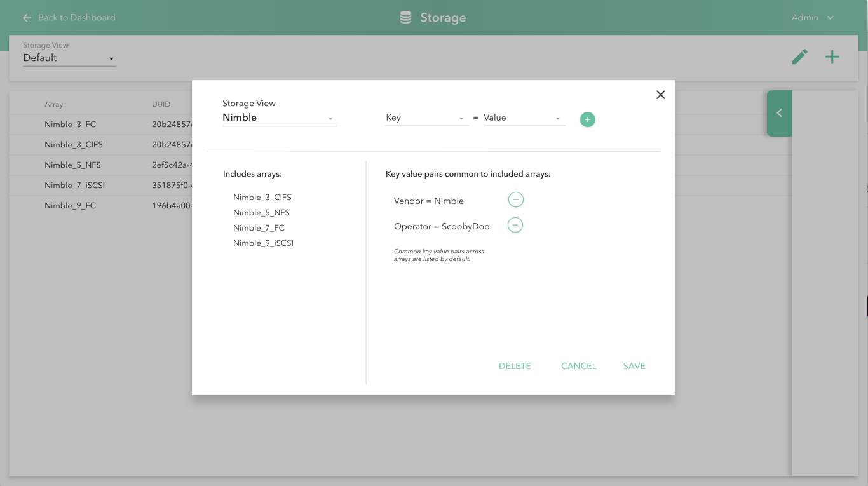Click the DELETE button
The image size is (868, 486).
pos(515,366)
